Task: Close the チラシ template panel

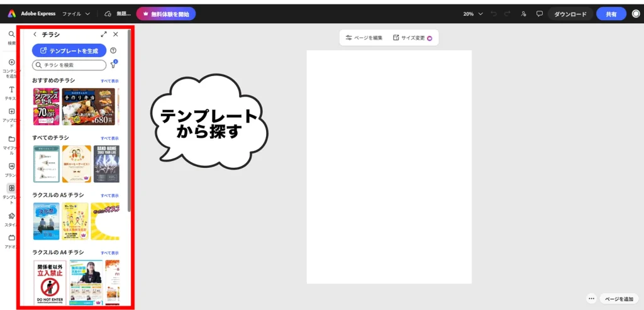Action: 116,35
